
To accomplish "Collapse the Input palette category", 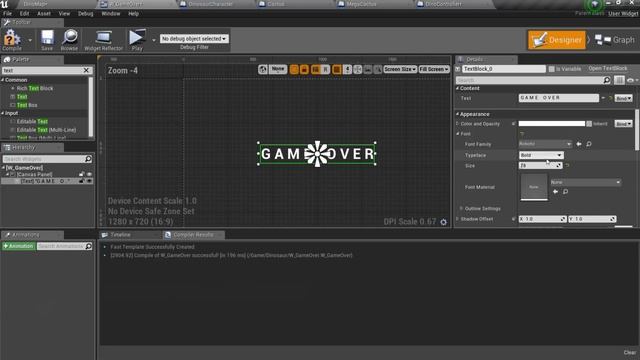I will pyautogui.click(x=3, y=113).
